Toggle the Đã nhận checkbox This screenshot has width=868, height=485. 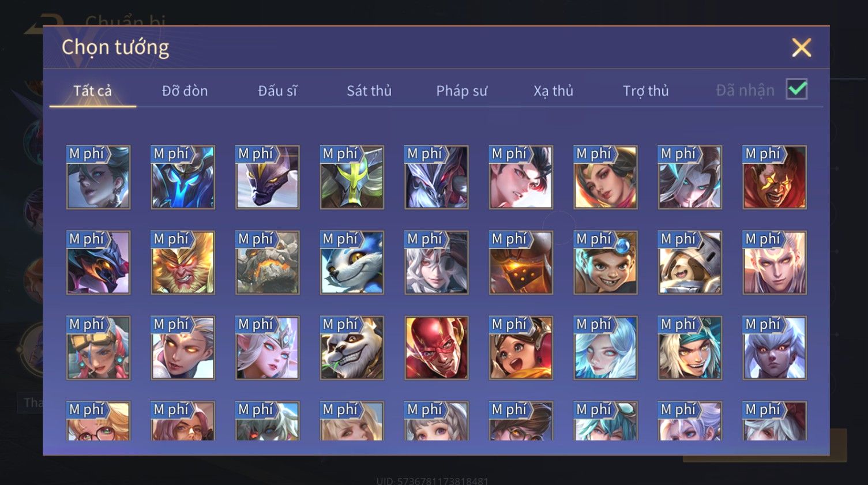[796, 89]
